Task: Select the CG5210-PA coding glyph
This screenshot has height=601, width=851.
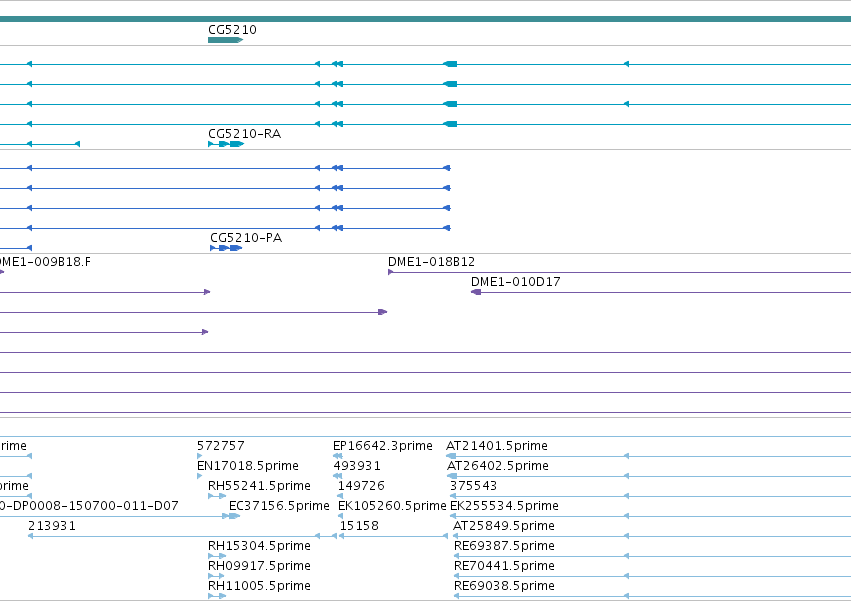Action: 226,248
